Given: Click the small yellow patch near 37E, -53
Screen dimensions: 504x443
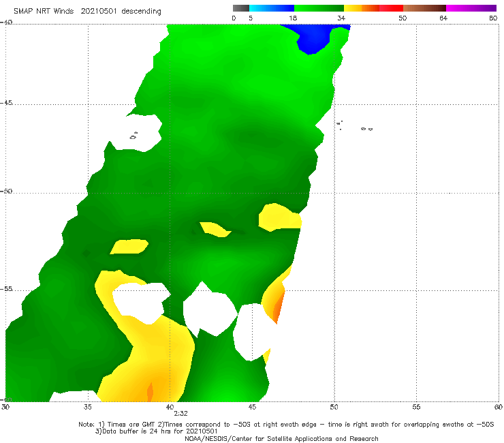Looking at the screenshot, I should tap(129, 247).
